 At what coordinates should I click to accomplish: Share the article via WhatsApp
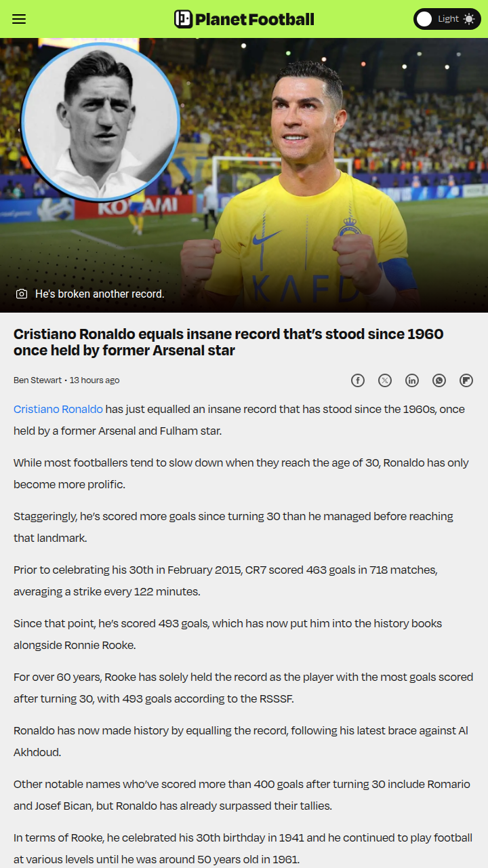[x=439, y=380]
